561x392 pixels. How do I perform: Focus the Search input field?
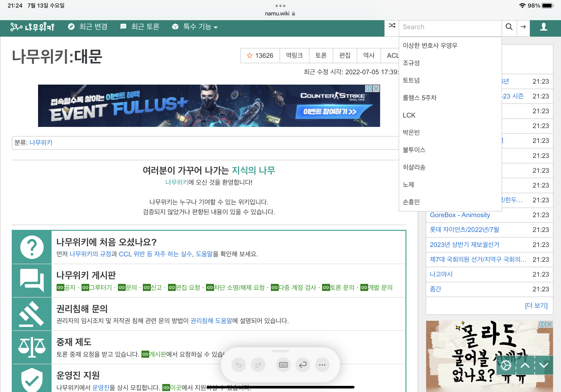click(x=450, y=27)
